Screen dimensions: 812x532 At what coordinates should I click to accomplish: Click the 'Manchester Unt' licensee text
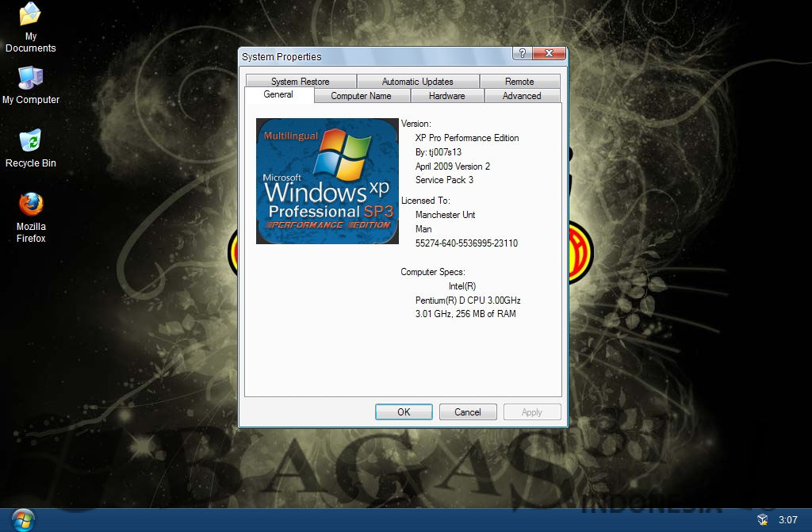[x=446, y=214]
